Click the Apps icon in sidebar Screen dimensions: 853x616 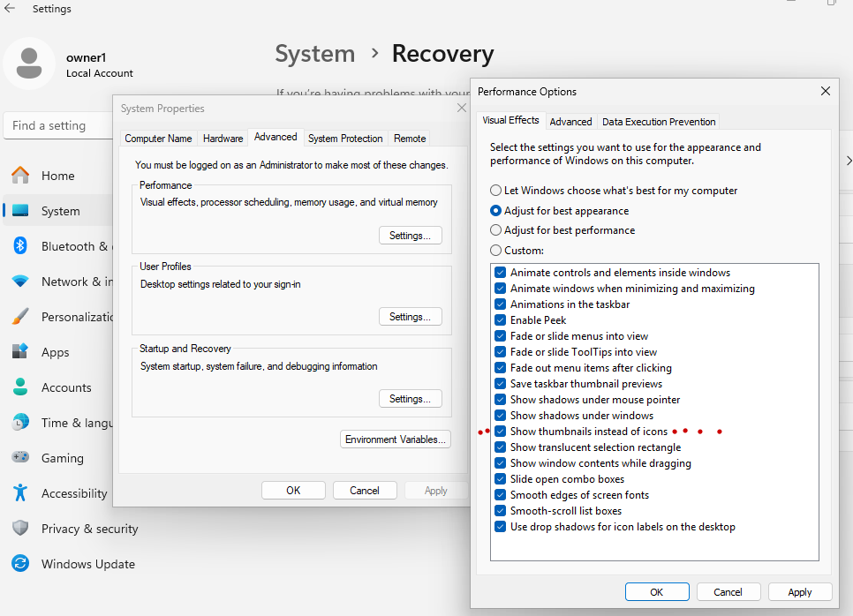20,352
